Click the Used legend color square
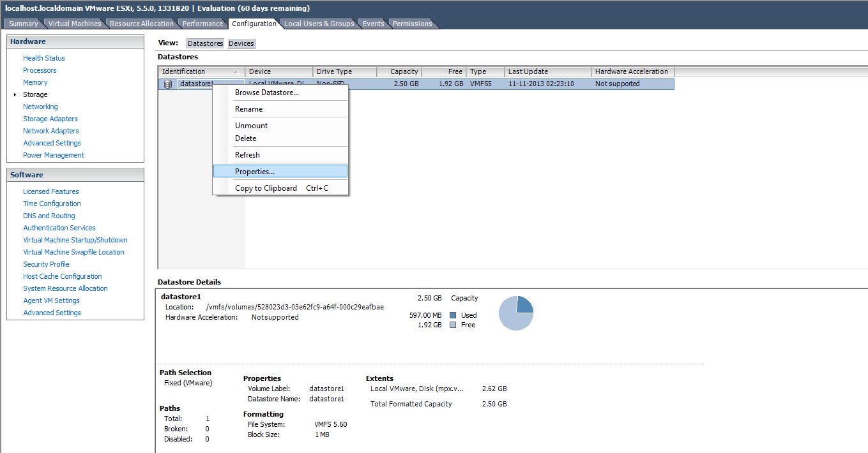This screenshot has height=453, width=868. pos(453,315)
